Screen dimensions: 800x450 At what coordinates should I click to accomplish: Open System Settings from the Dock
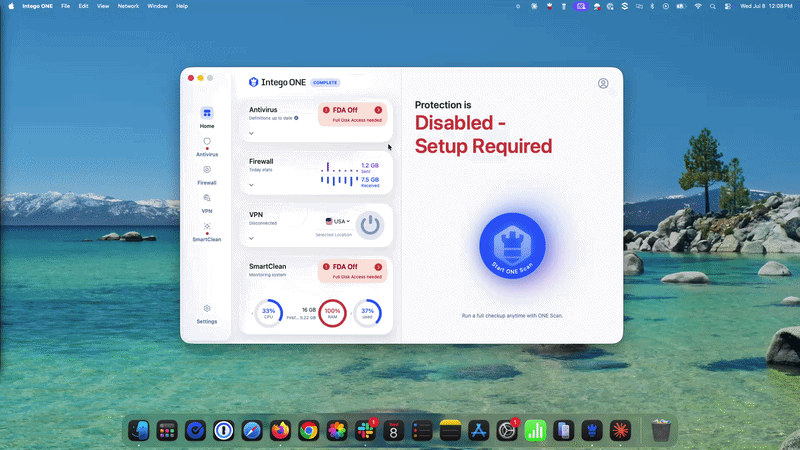coord(507,431)
